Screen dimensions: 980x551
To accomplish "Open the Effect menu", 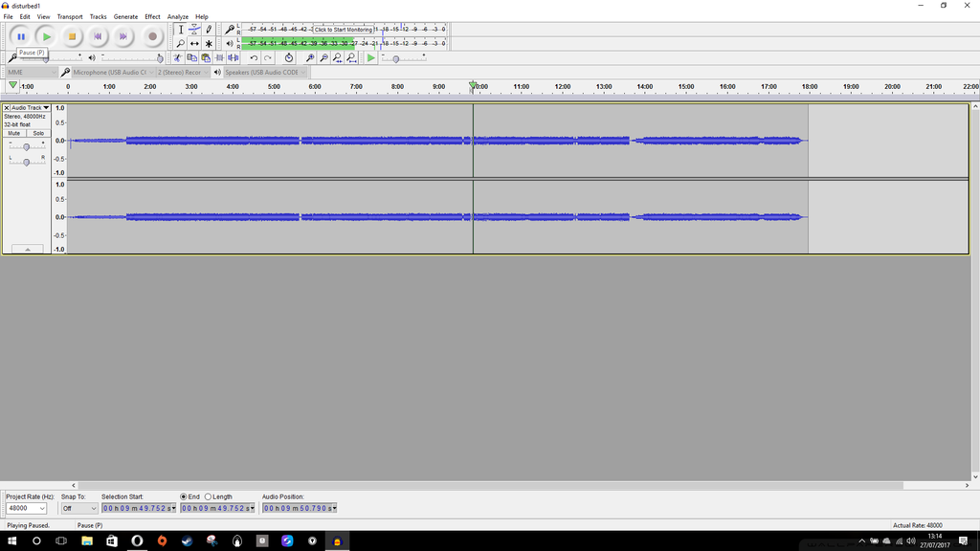I will [151, 16].
